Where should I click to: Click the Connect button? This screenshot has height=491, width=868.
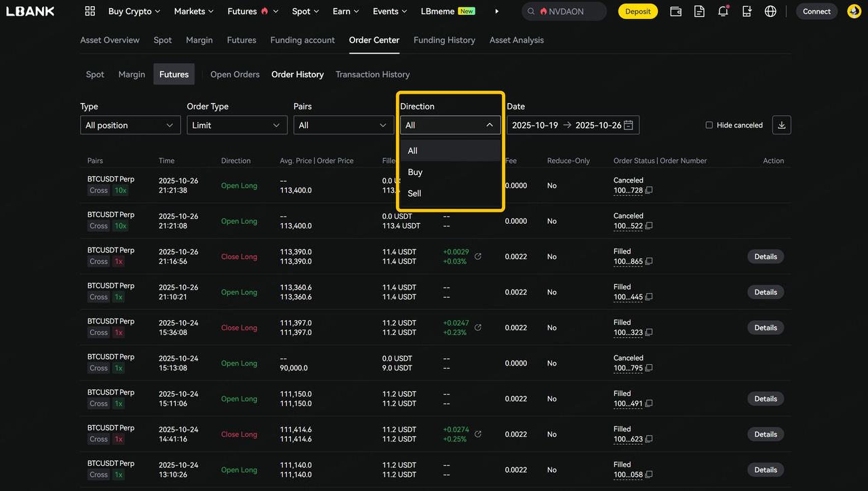816,12
